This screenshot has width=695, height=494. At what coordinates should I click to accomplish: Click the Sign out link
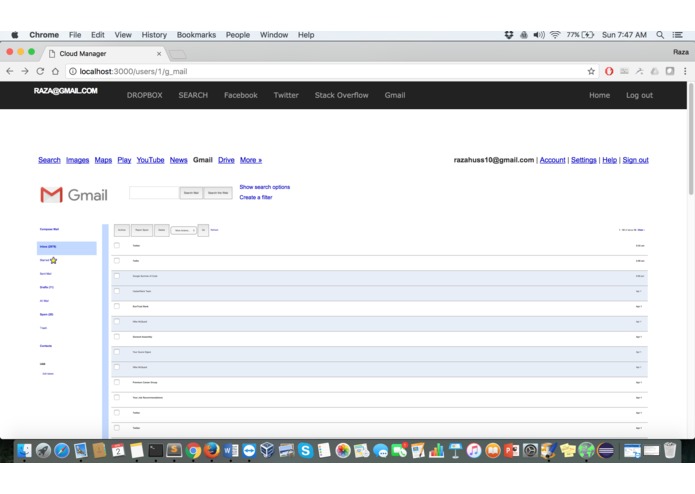(636, 160)
